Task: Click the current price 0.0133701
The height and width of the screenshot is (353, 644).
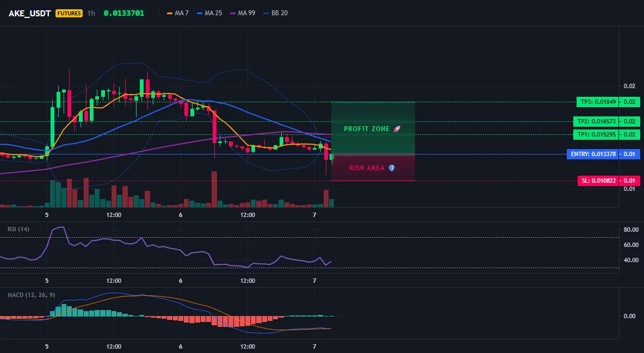Action: coord(123,13)
